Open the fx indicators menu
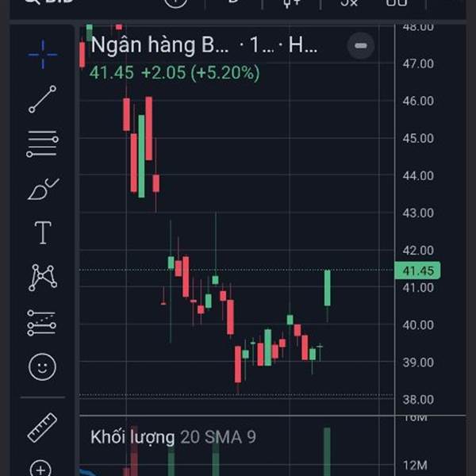 (x=349, y=2)
